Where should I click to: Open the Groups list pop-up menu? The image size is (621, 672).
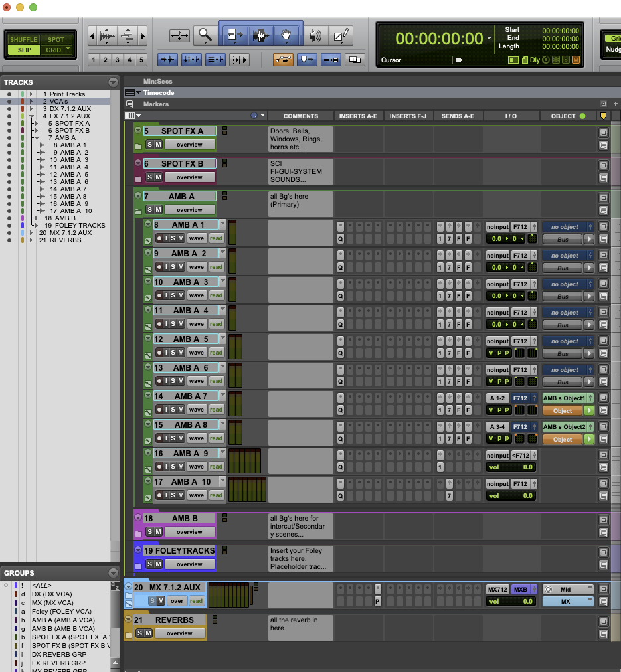click(112, 572)
